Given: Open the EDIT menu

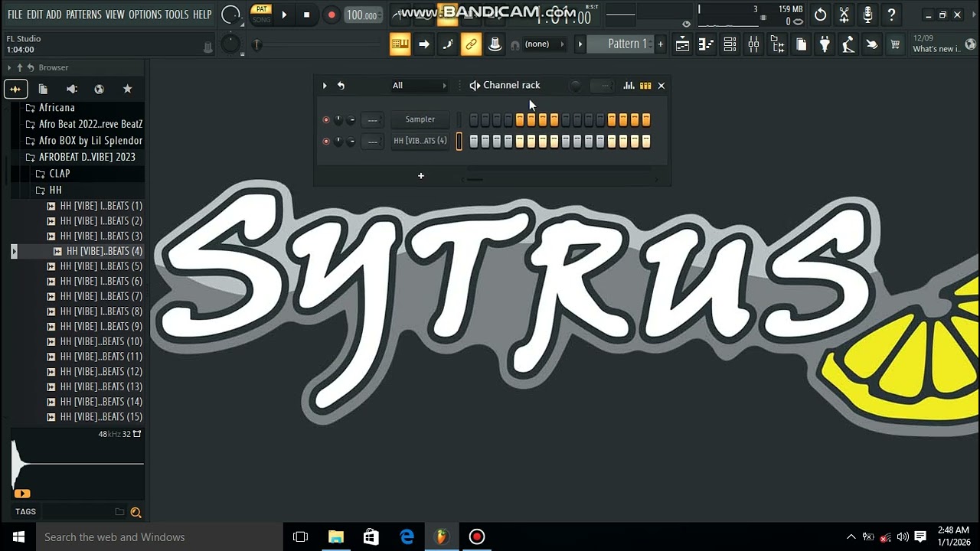Looking at the screenshot, I should (34, 15).
